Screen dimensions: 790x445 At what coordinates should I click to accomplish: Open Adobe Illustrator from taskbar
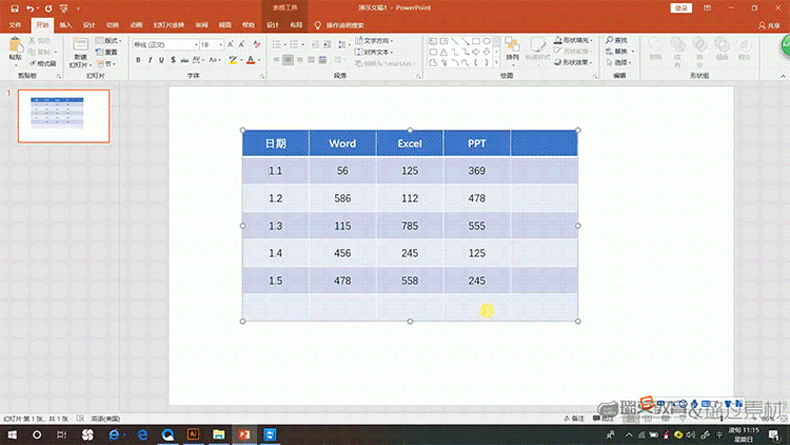pyautogui.click(x=193, y=434)
